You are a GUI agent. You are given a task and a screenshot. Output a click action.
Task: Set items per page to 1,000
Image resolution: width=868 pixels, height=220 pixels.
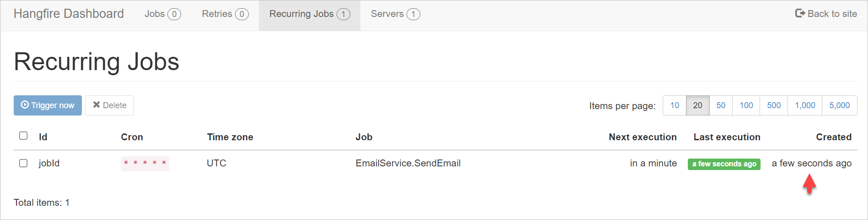(x=805, y=105)
